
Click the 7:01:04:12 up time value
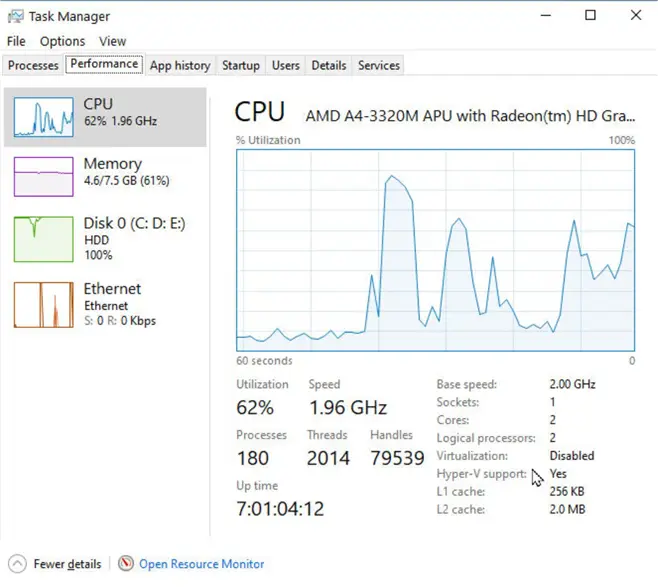[280, 509]
